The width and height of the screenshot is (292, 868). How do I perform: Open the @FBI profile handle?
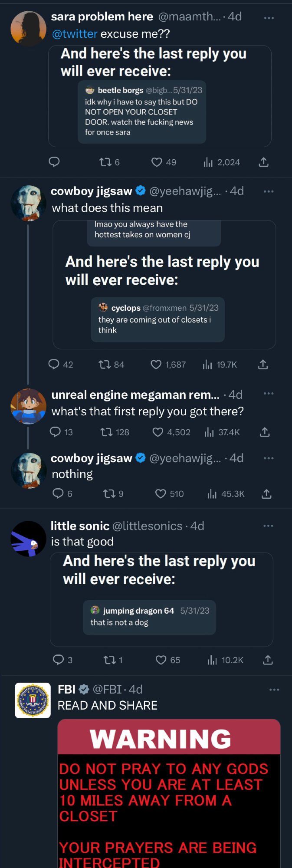tap(107, 689)
